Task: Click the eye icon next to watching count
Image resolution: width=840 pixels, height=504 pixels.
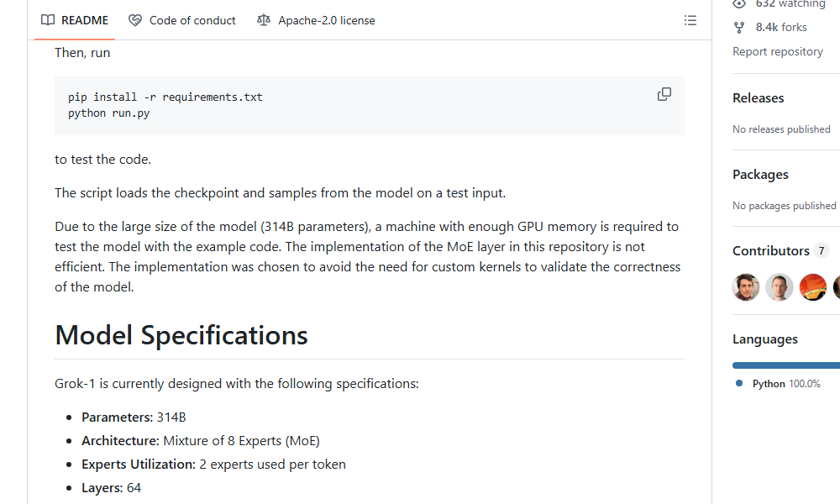Action: (738, 4)
